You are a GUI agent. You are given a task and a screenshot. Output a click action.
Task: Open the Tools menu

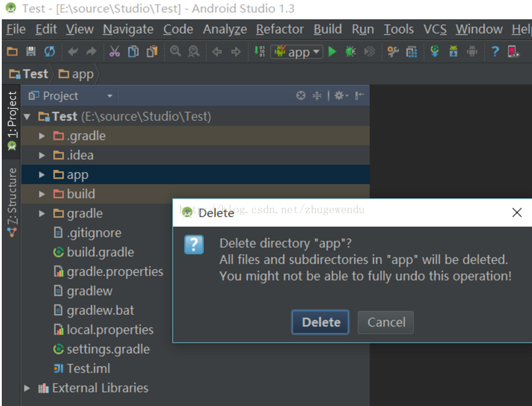click(399, 29)
